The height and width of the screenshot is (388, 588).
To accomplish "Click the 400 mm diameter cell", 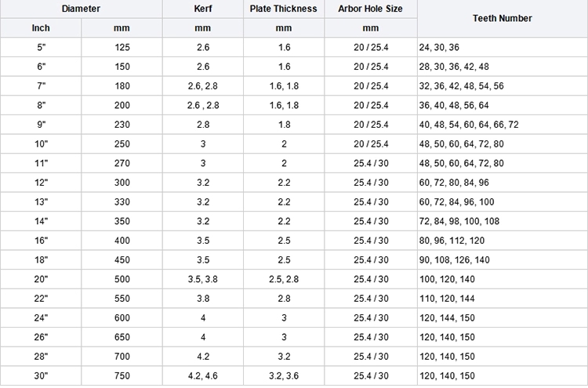I will pyautogui.click(x=122, y=241).
